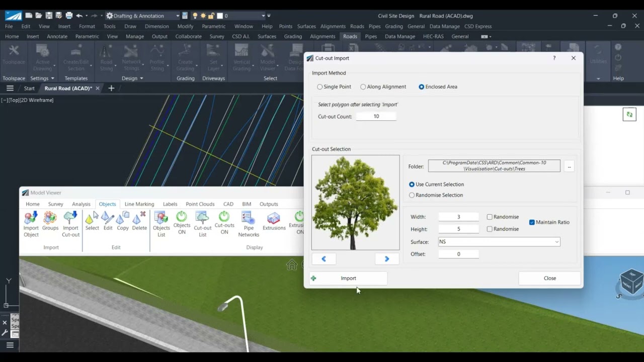Click the Edit object tool
The image size is (644, 362).
[108, 221]
